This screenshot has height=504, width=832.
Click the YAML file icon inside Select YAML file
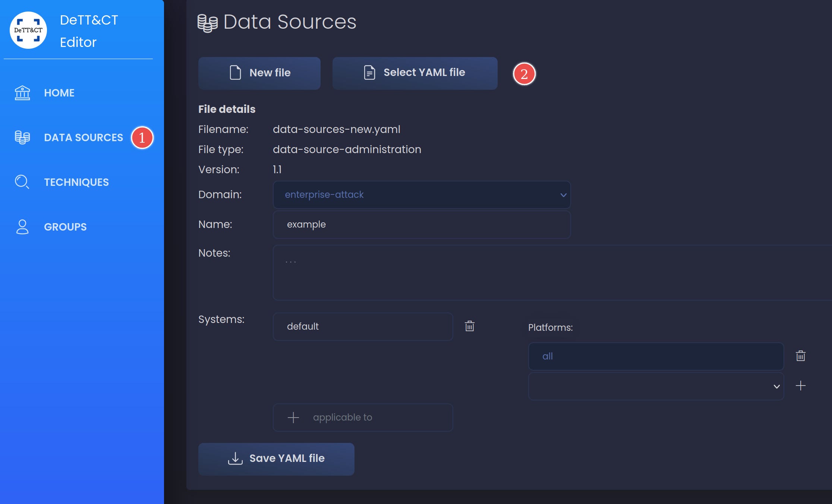(x=368, y=73)
